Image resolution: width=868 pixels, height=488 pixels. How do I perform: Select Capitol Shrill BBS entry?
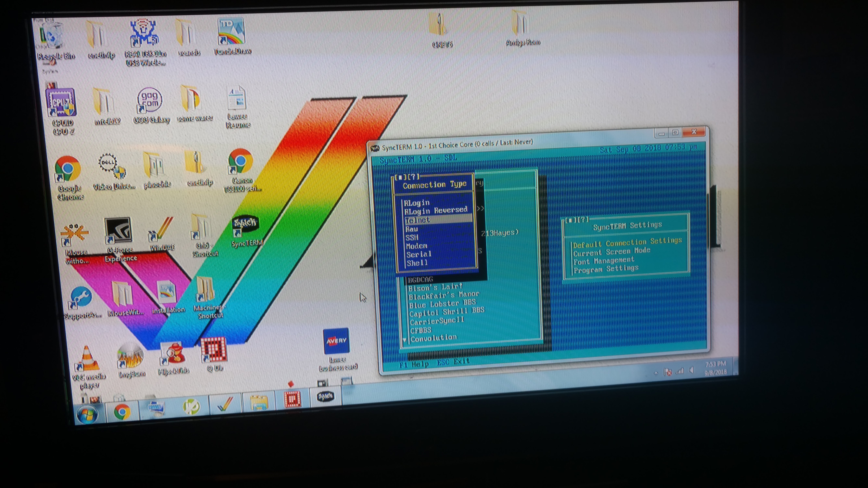tap(447, 312)
